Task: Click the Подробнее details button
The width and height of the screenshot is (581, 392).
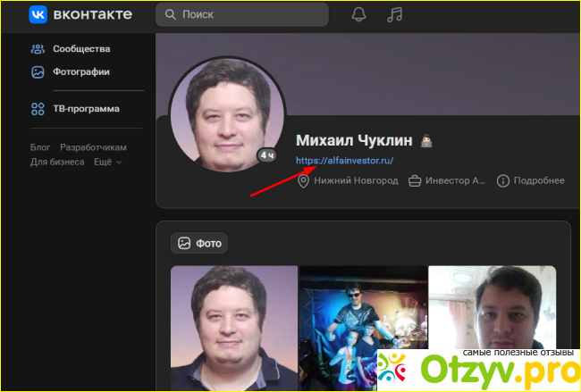Action: click(x=539, y=181)
